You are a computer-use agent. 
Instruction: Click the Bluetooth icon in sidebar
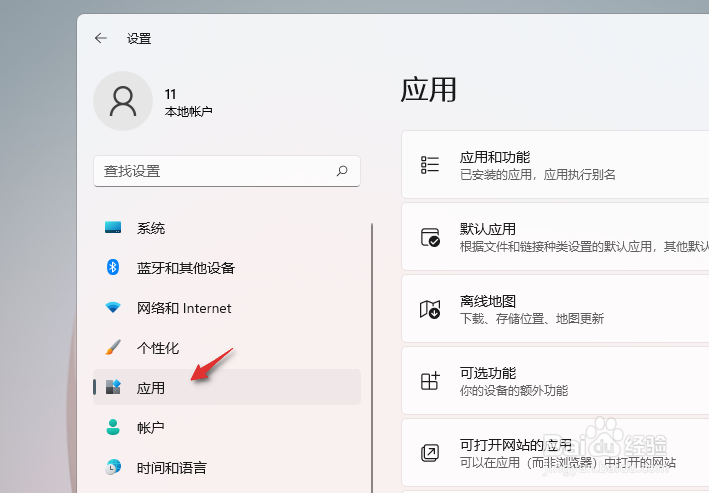click(x=113, y=267)
